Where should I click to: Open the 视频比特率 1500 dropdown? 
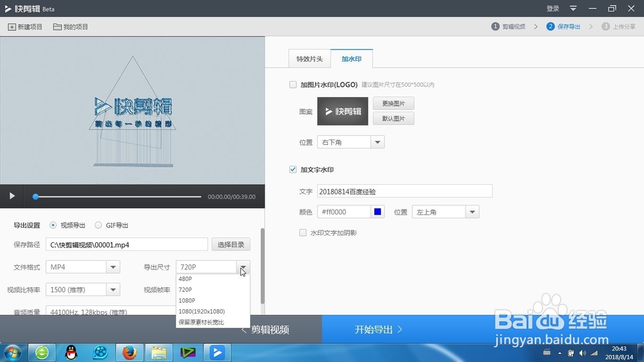(x=83, y=290)
